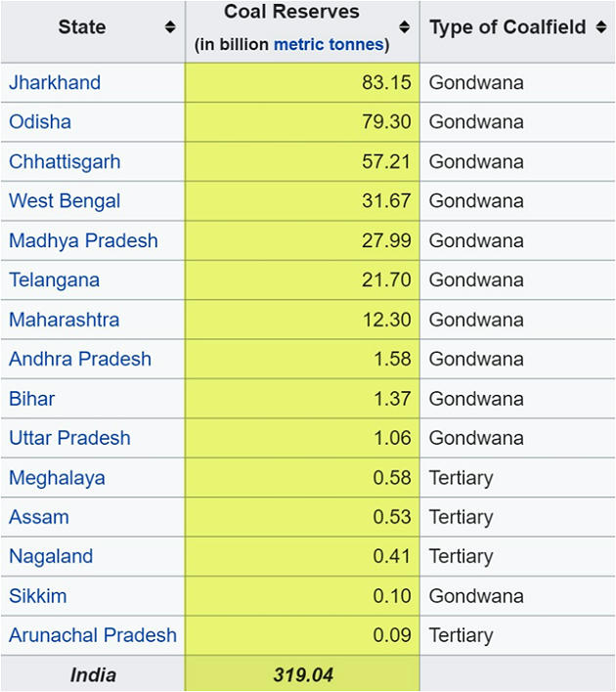Visit the Nagaland article link
Screen dimensions: 616x692
[x=51, y=556]
